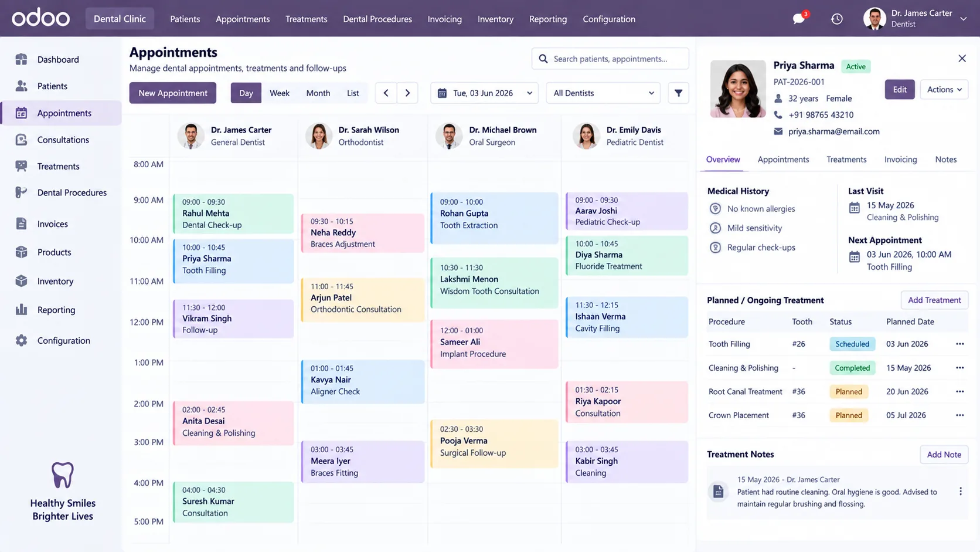Image resolution: width=980 pixels, height=552 pixels.
Task: Open Dental Procedures in the sidebar
Action: 62,192
